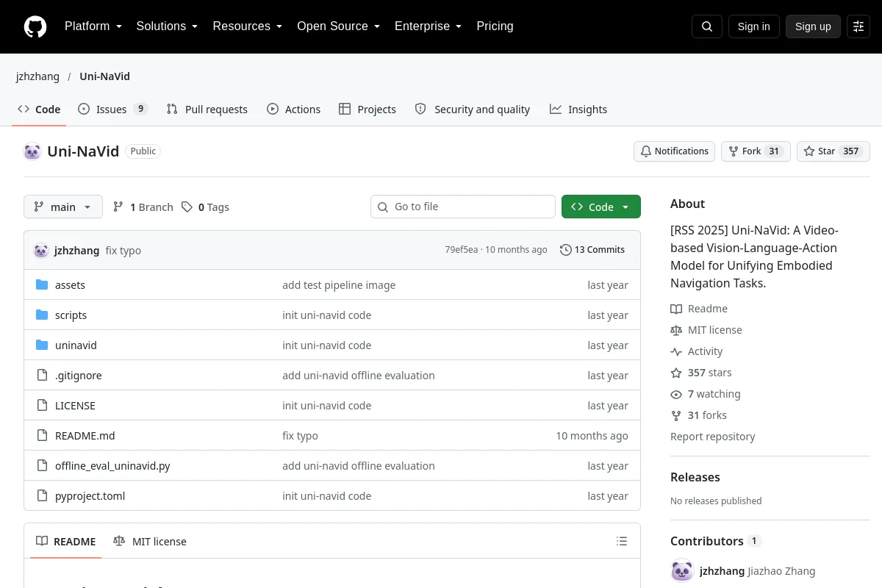
Task: Click the scripts folder icon
Action: point(42,315)
